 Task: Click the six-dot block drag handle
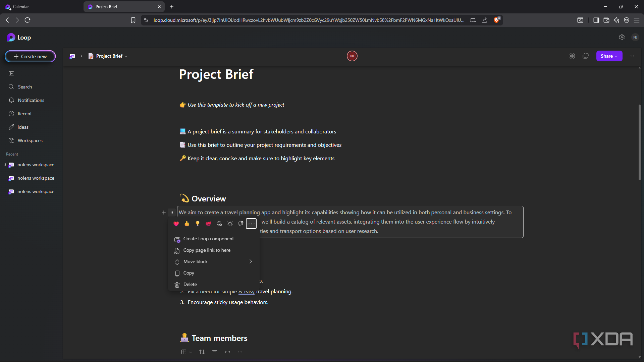[172, 213]
